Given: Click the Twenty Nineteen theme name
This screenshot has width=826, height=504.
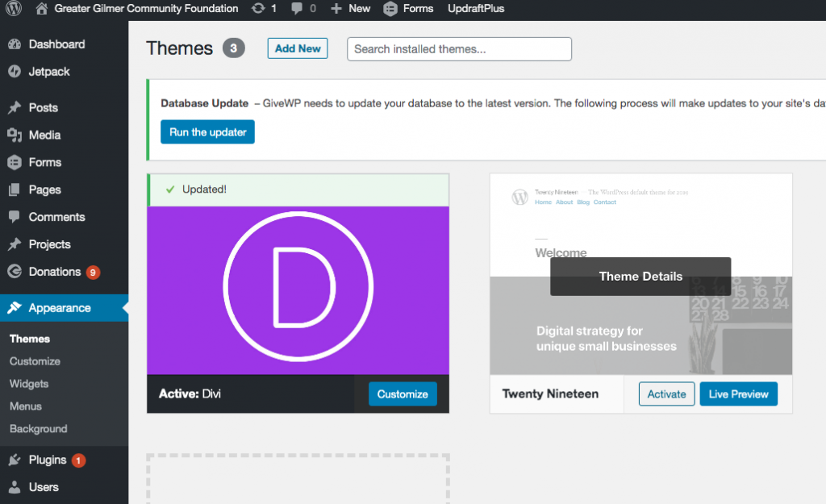Looking at the screenshot, I should (550, 394).
